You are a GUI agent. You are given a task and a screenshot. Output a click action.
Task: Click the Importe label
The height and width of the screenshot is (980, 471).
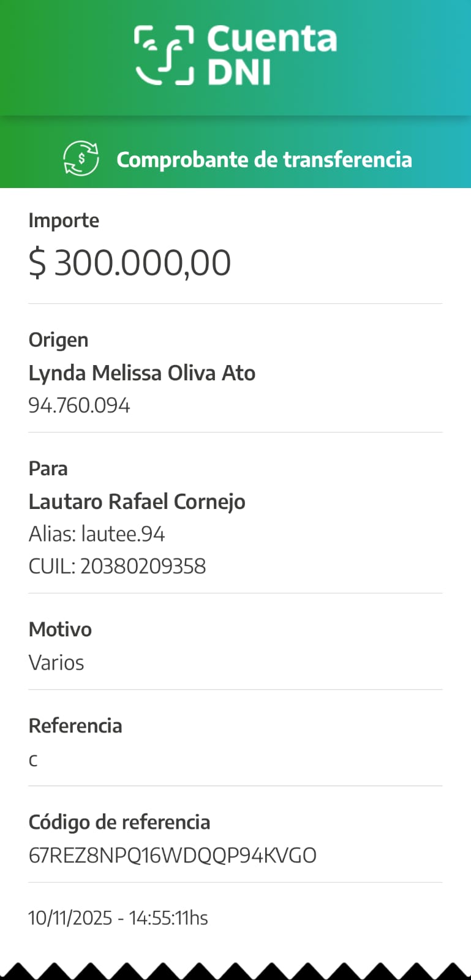pyautogui.click(x=64, y=221)
